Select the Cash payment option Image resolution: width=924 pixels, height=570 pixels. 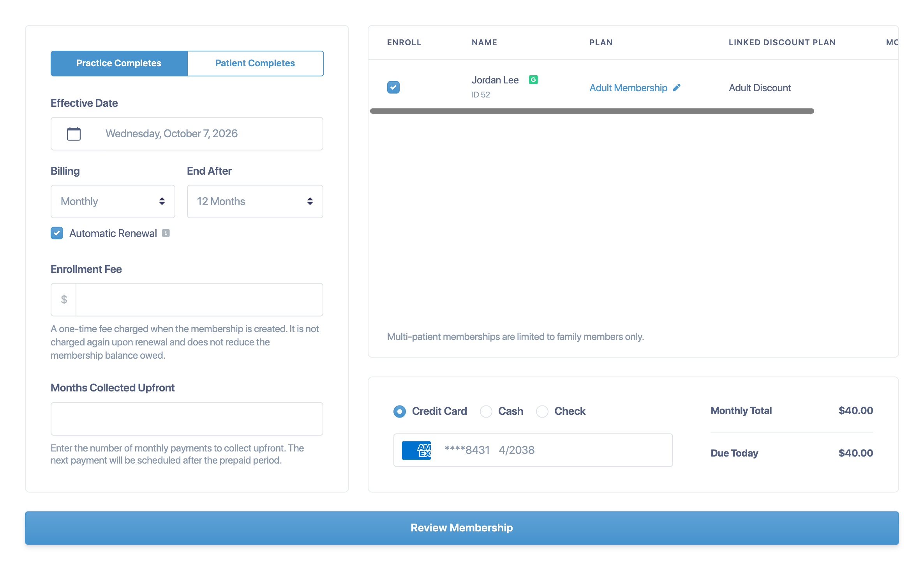(486, 411)
